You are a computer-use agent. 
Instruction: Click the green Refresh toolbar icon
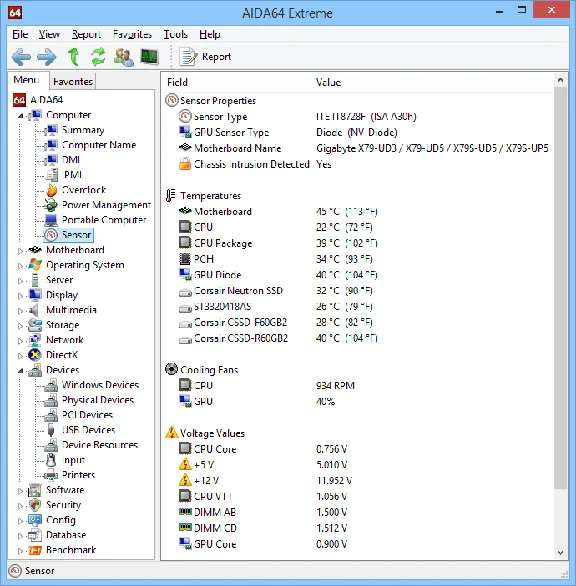coord(98,57)
